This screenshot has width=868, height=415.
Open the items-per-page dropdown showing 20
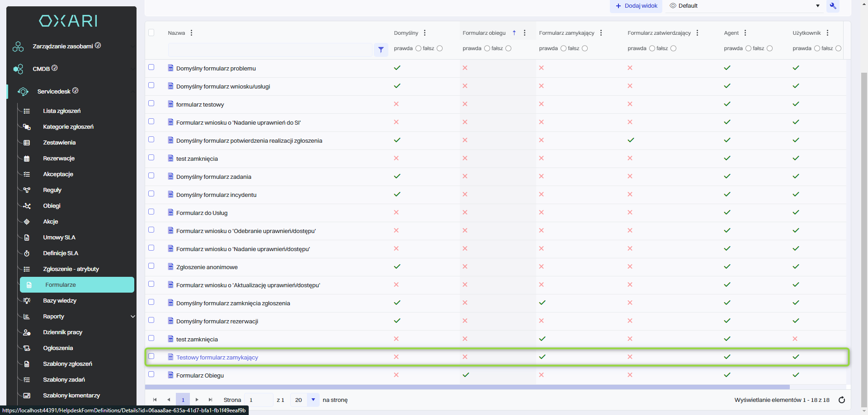click(313, 400)
